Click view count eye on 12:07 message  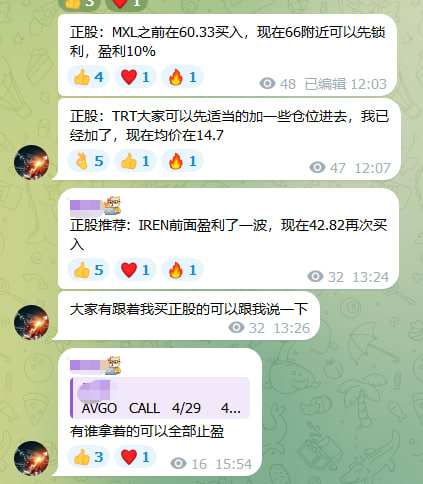pyautogui.click(x=317, y=167)
